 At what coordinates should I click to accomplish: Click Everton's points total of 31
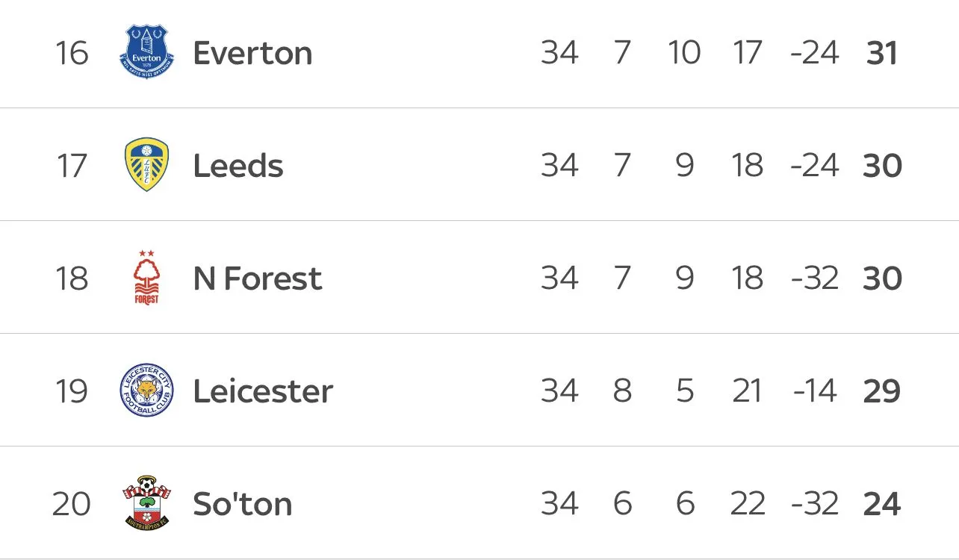[x=882, y=53]
